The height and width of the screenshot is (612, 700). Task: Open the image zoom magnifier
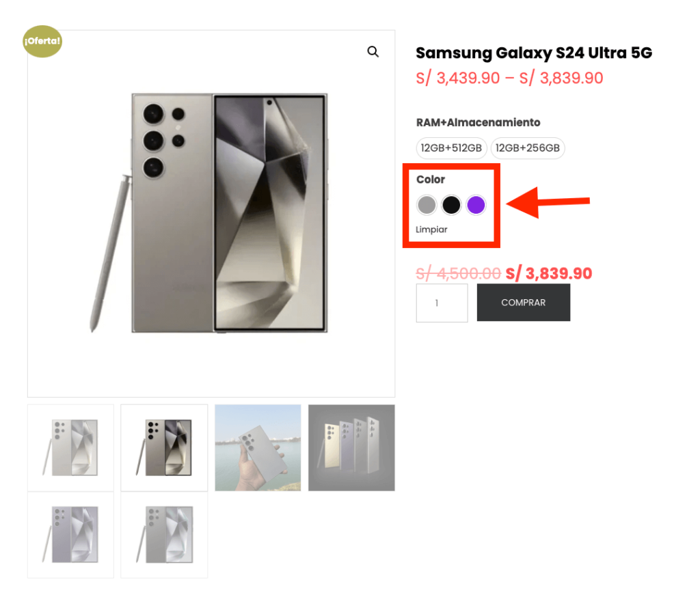point(373,52)
